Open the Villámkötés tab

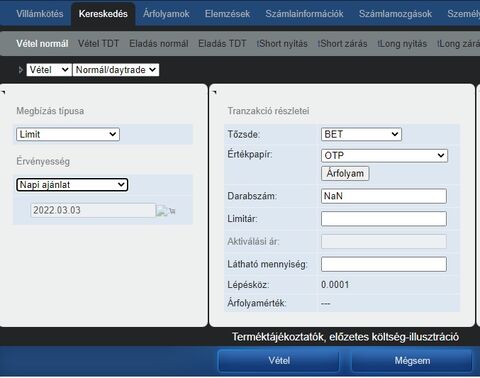(40, 14)
